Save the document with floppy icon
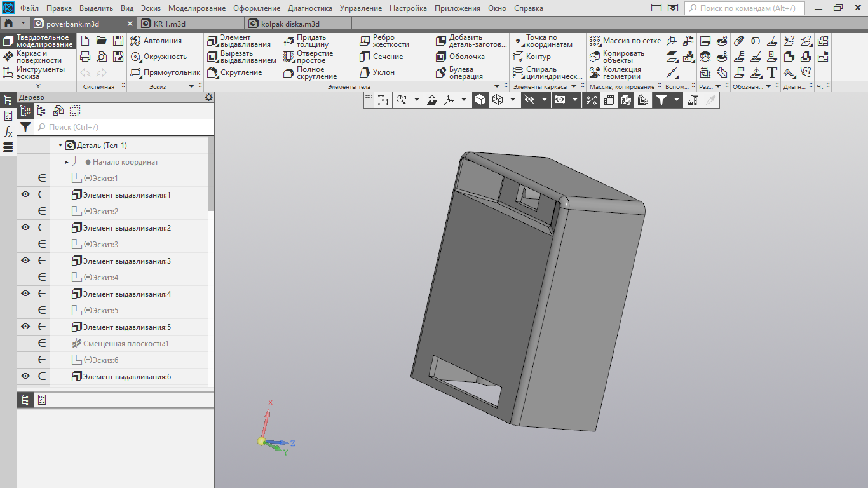The image size is (868, 488). pos(118,41)
